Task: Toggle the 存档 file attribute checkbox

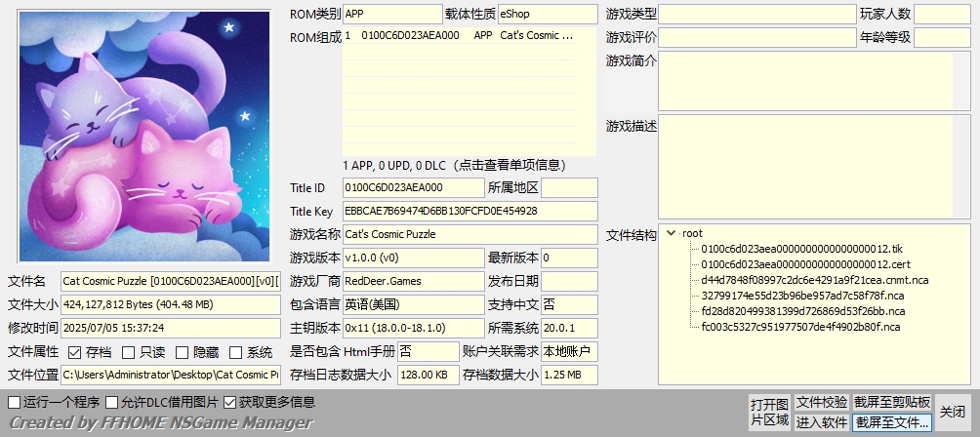Action: 75,352
